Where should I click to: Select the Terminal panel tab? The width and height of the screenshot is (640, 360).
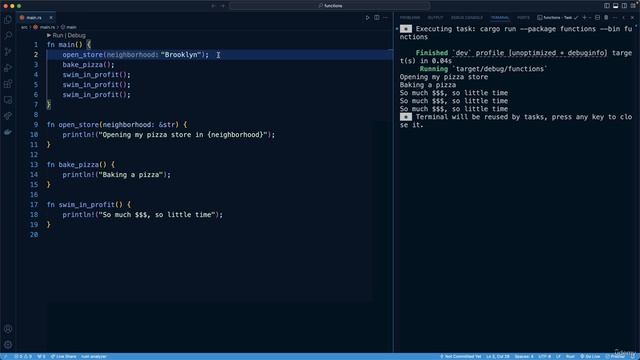click(500, 18)
